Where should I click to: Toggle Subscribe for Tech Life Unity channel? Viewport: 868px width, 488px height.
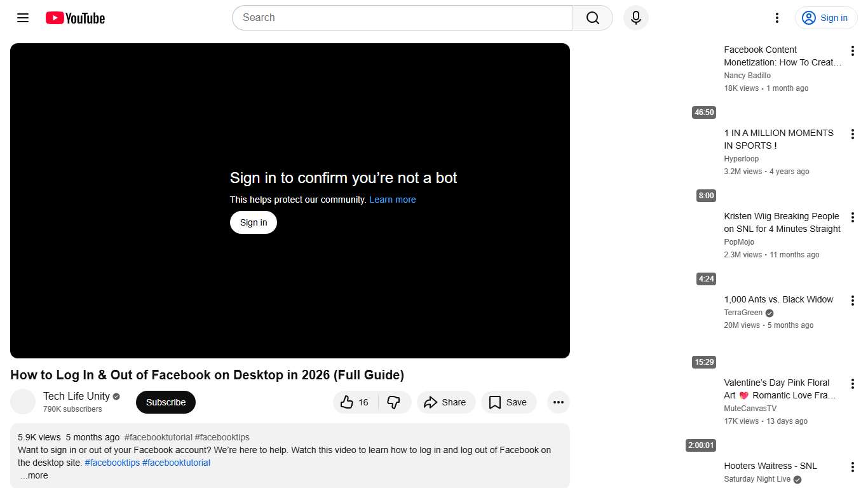[x=165, y=402]
